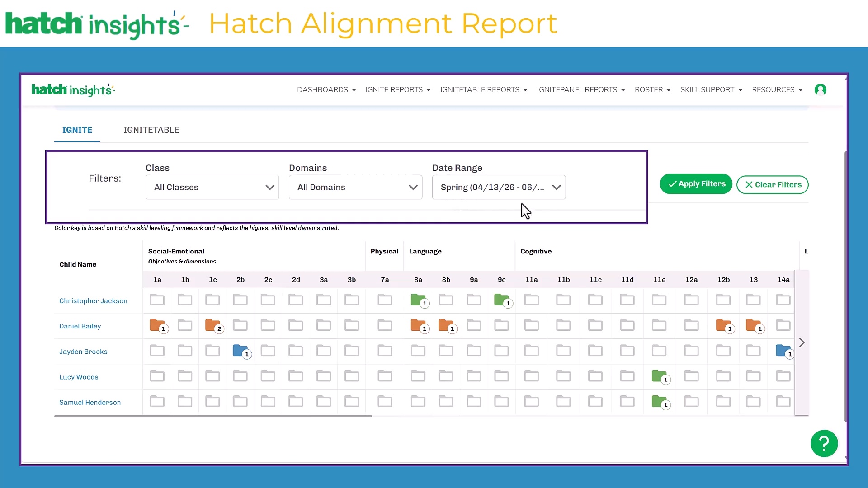Open Jayden Brooks's student link
The width and height of the screenshot is (868, 488).
pos(83,352)
